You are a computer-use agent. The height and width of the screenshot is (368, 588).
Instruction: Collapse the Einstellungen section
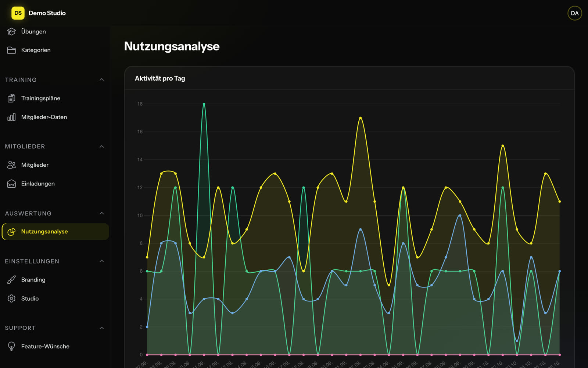click(x=102, y=261)
